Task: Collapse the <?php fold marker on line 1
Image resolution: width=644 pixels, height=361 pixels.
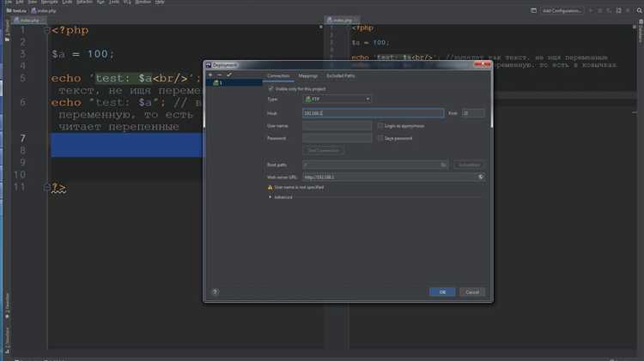Action: (x=46, y=30)
